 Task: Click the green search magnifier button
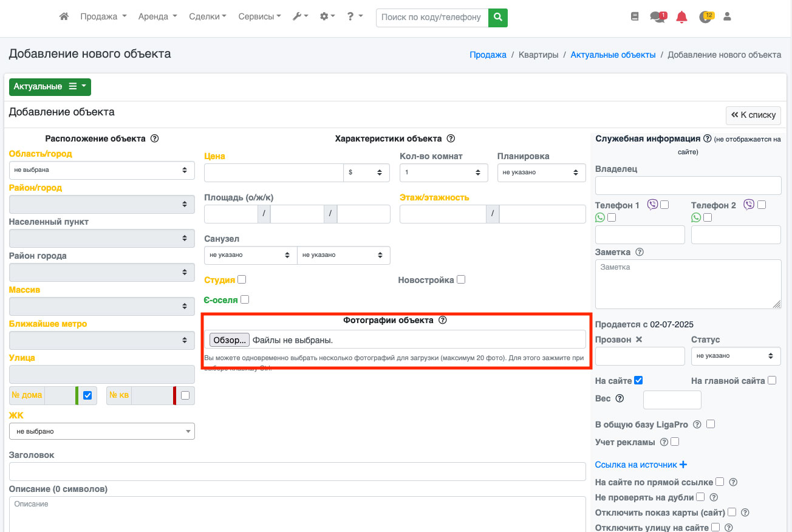(x=498, y=18)
